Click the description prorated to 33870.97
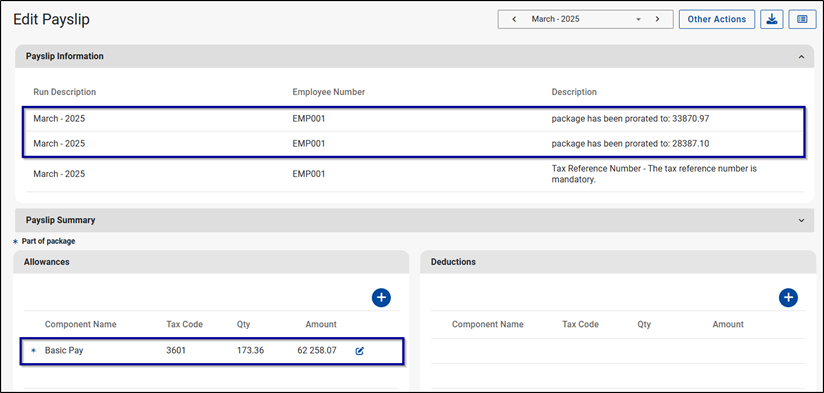This screenshot has height=393, width=824. point(630,119)
